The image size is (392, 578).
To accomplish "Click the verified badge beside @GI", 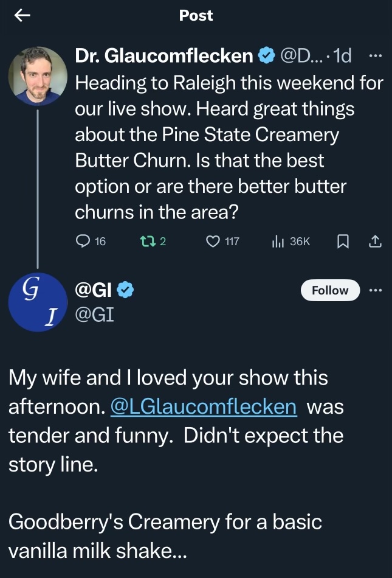I will click(125, 291).
